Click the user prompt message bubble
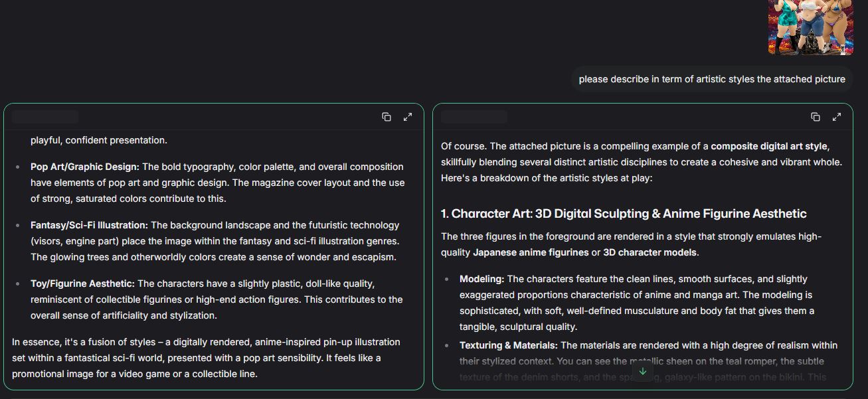 711,79
